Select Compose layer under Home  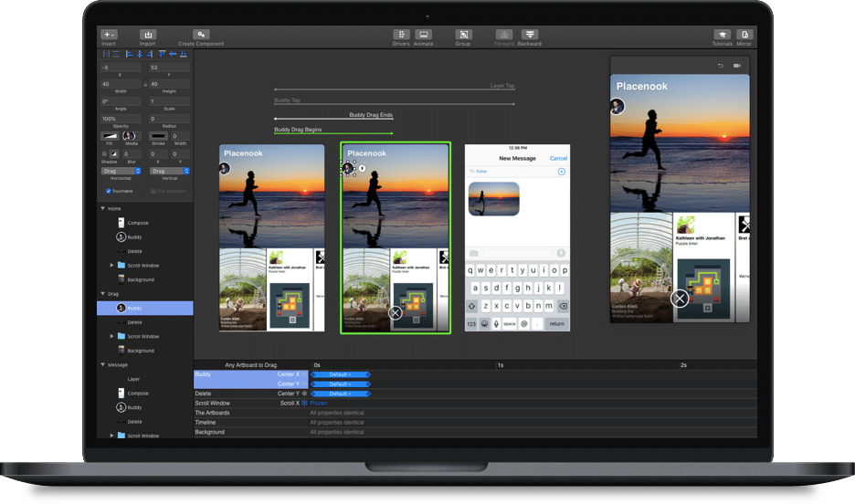[145, 223]
